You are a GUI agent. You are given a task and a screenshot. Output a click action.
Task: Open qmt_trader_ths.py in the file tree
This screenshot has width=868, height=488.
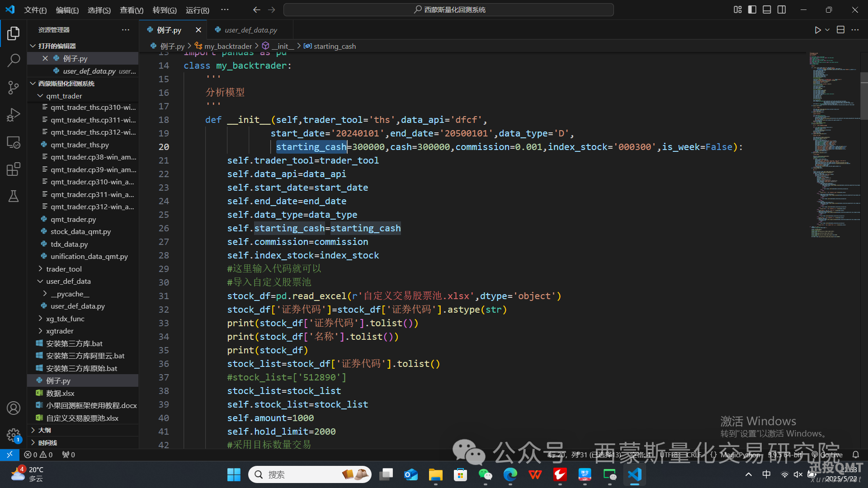(79, 145)
